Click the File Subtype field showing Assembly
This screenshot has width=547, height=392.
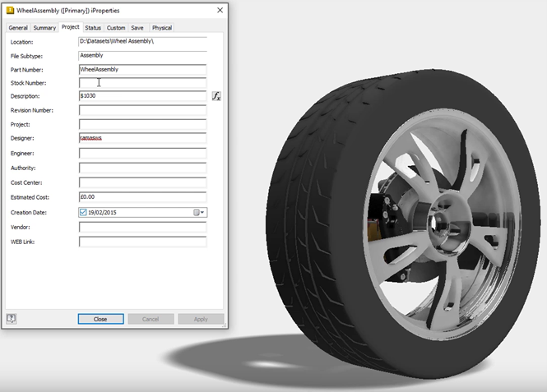point(142,56)
